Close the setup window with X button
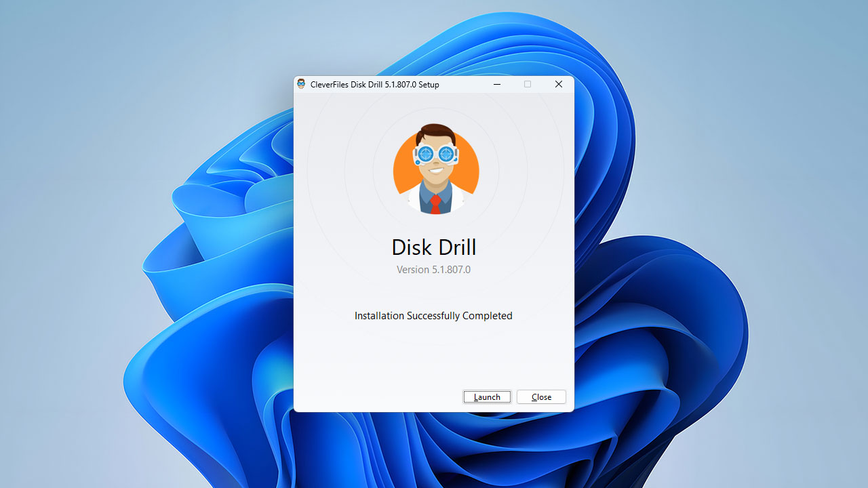Image resolution: width=868 pixels, height=488 pixels. click(559, 84)
